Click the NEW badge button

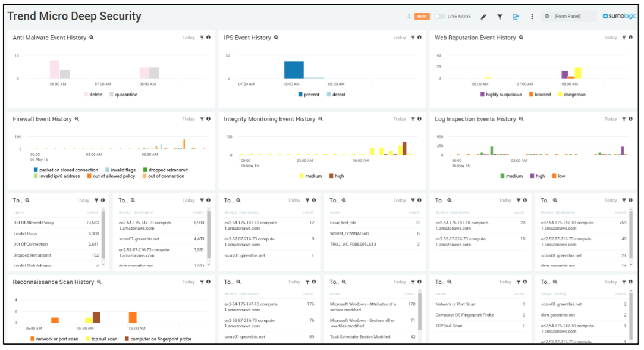422,17
